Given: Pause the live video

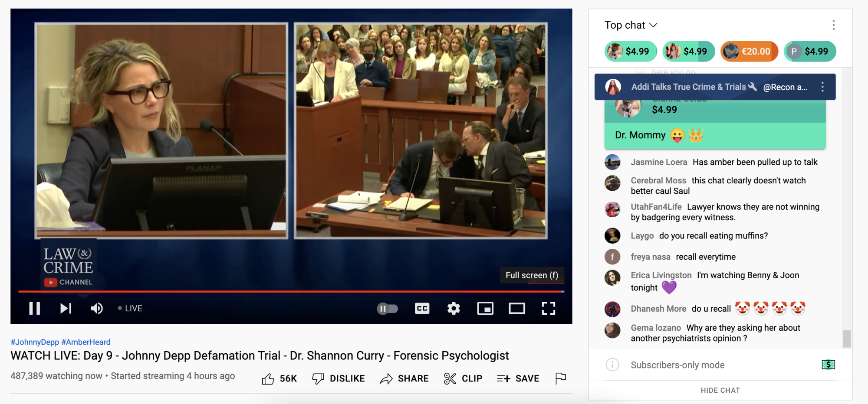Looking at the screenshot, I should click(35, 308).
